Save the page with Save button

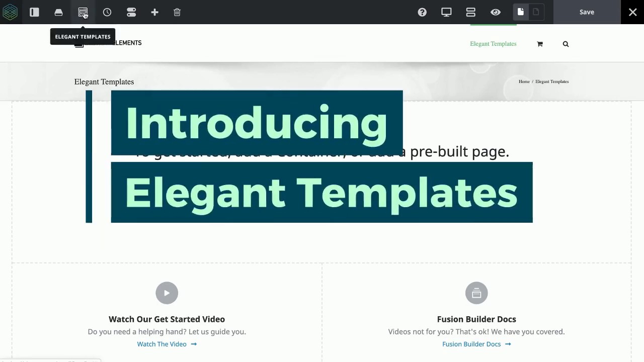[587, 12]
